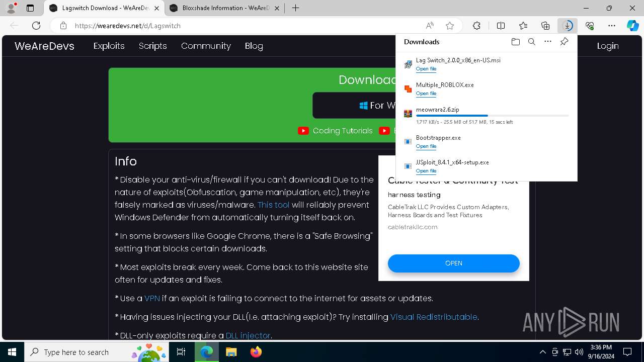Click the network tray icon

click(x=567, y=352)
